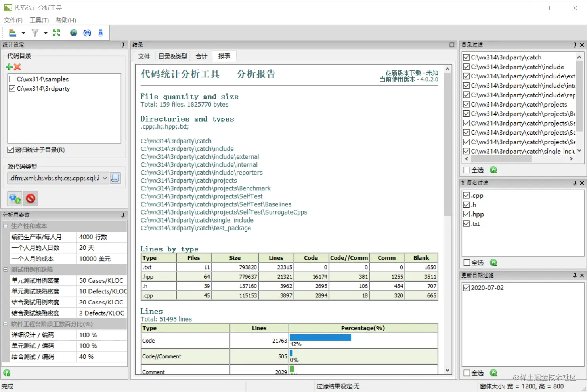Click green refresh icon under analysis parameters

coord(7,373)
